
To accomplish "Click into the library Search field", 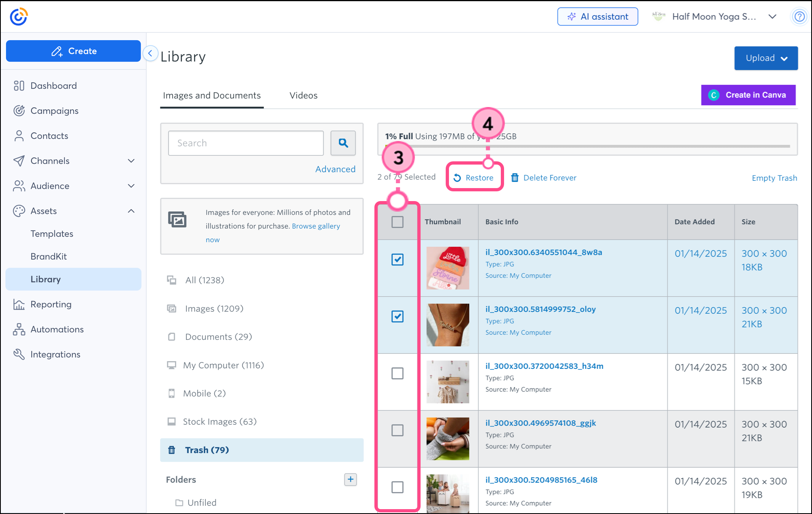I will [x=246, y=143].
